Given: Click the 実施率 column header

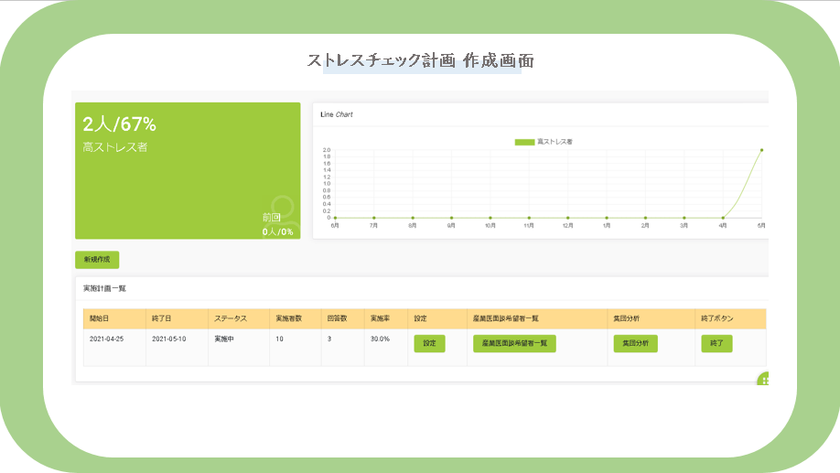Looking at the screenshot, I should coord(380,318).
